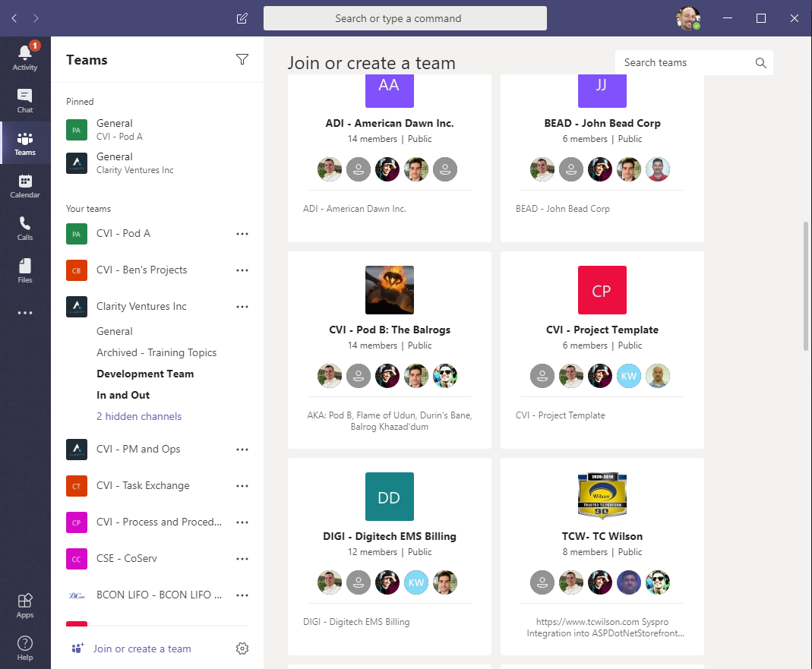Click the CT icon for Task Exchange

pyautogui.click(x=77, y=486)
